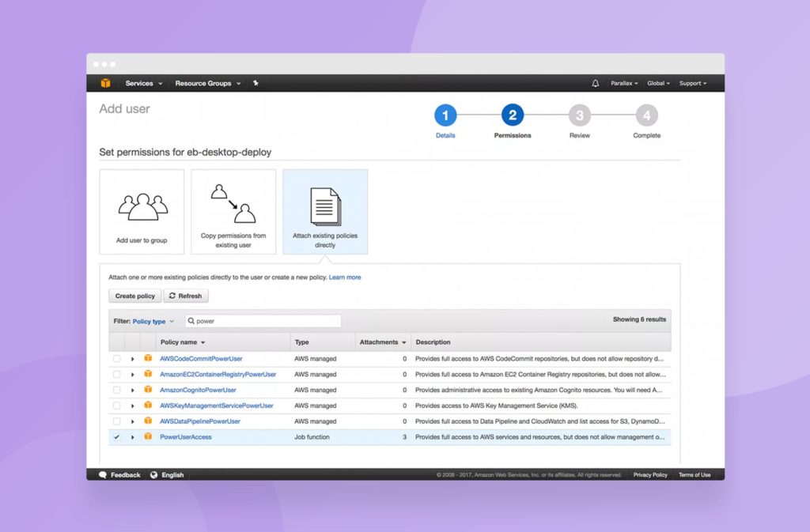
Task: Open the Support menu
Action: [693, 83]
